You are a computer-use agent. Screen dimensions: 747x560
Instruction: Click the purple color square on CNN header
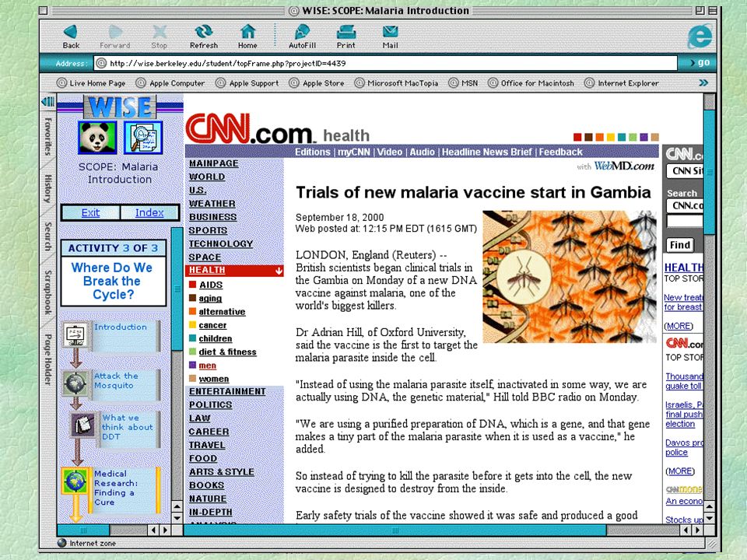(x=644, y=137)
